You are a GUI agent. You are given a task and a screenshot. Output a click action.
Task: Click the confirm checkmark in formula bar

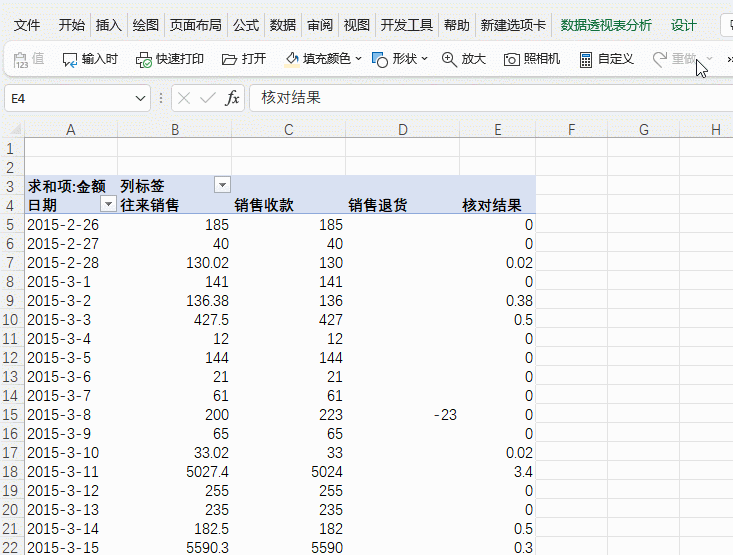pos(208,98)
